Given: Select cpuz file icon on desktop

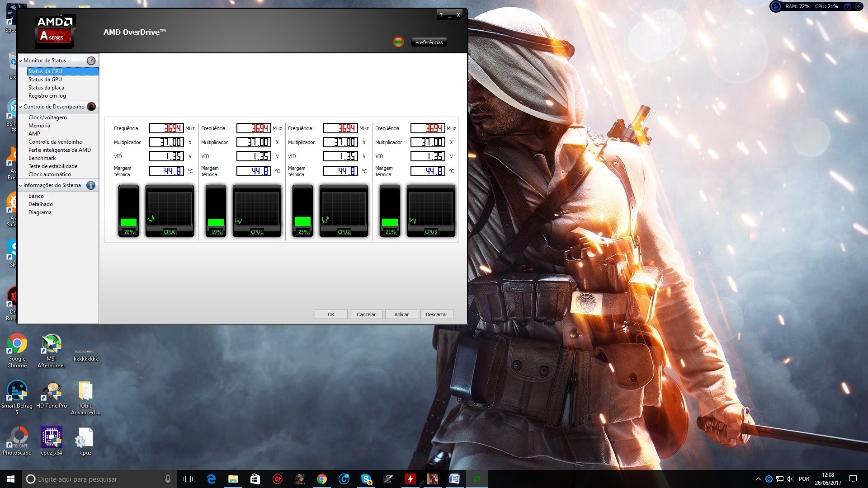Looking at the screenshot, I should [x=85, y=441].
